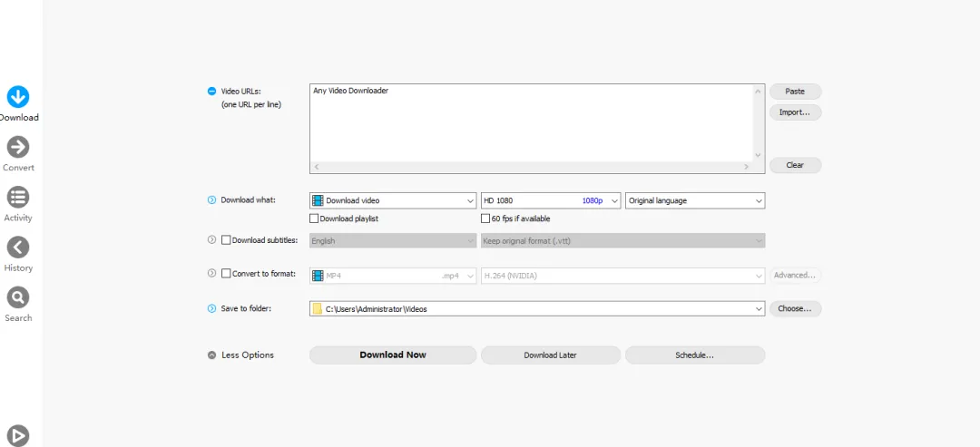Open the save folder path dropdown
Image resolution: width=980 pixels, height=447 pixels.
coord(537,308)
